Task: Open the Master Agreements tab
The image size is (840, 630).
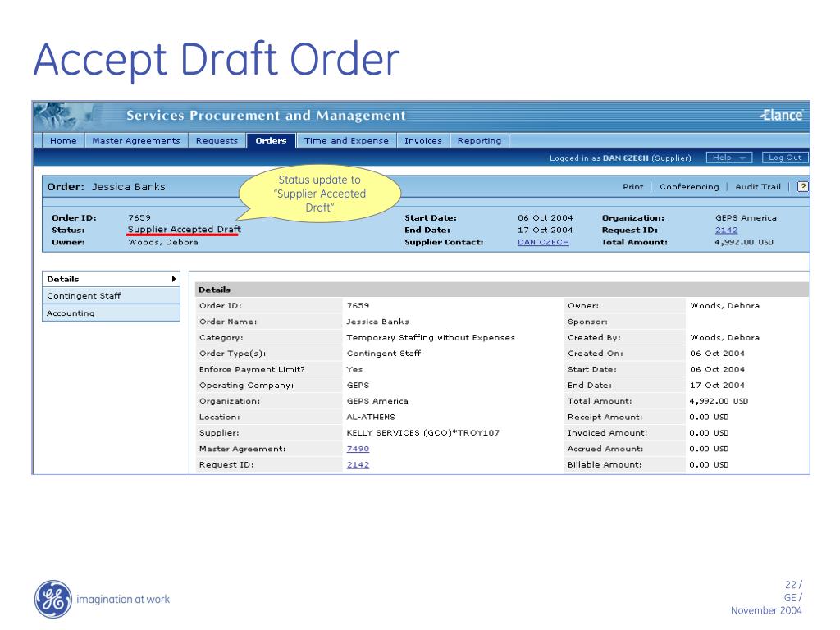Action: coord(135,140)
